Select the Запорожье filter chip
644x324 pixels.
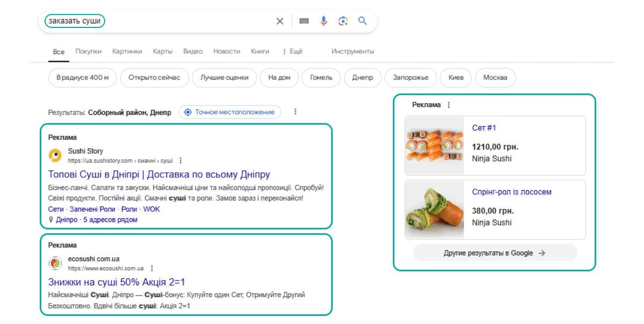tap(411, 77)
